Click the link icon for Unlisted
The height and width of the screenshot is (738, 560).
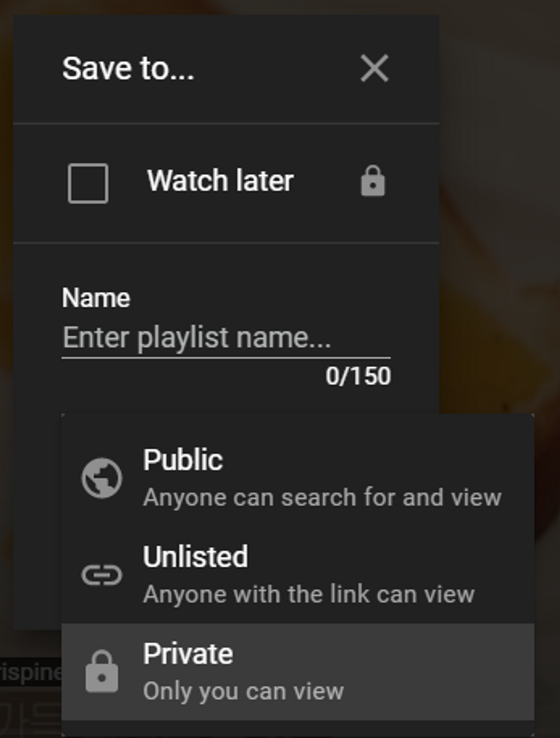tap(102, 575)
